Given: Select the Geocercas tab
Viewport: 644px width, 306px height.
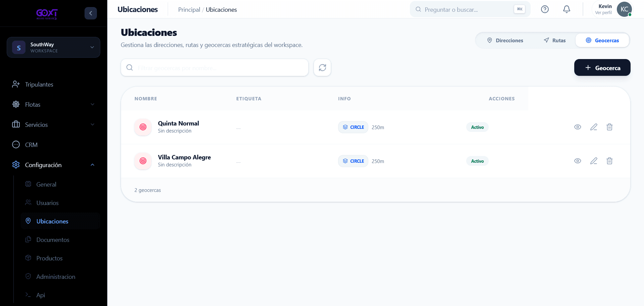Looking at the screenshot, I should coord(602,40).
